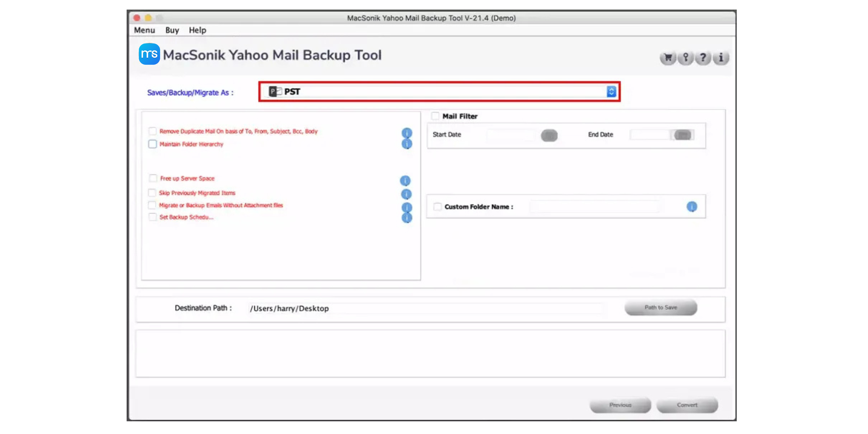Image resolution: width=868 pixels, height=434 pixels.
Task: Show info for Custom Folder Name
Action: [692, 207]
